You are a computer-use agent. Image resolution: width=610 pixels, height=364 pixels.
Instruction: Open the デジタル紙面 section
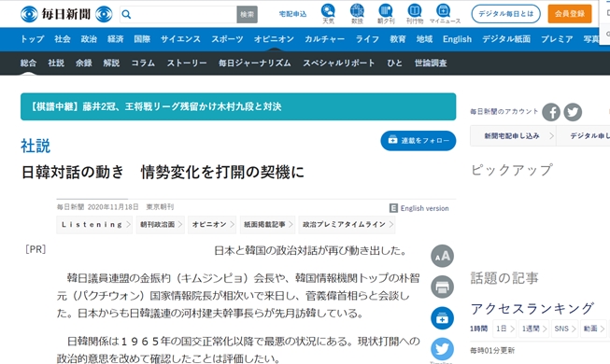pos(506,39)
